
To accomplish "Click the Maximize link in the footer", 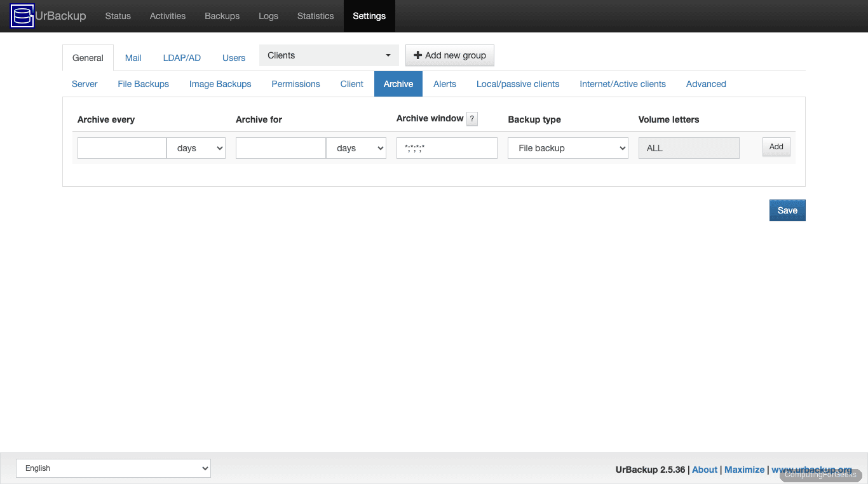I will click(x=744, y=469).
